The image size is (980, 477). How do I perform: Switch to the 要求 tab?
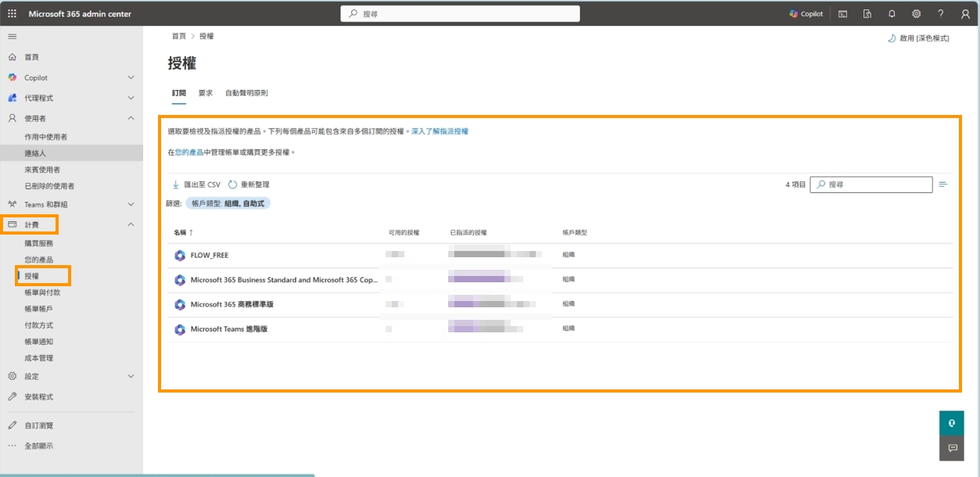206,93
